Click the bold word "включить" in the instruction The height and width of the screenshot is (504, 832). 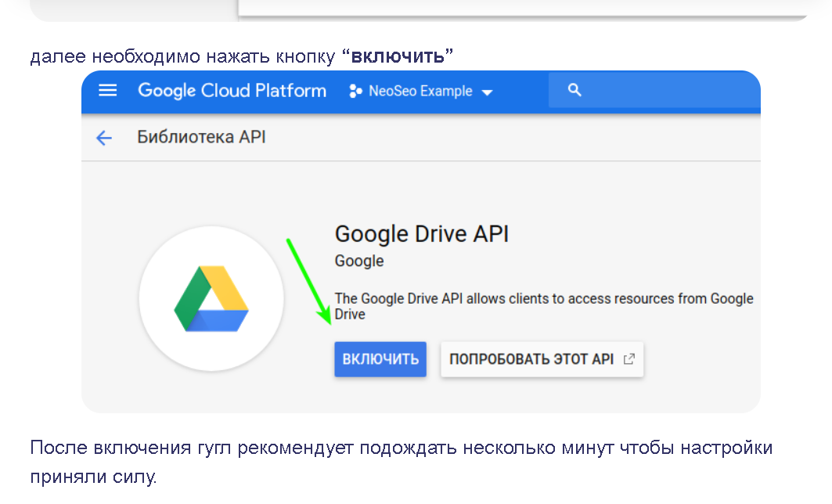(x=398, y=56)
